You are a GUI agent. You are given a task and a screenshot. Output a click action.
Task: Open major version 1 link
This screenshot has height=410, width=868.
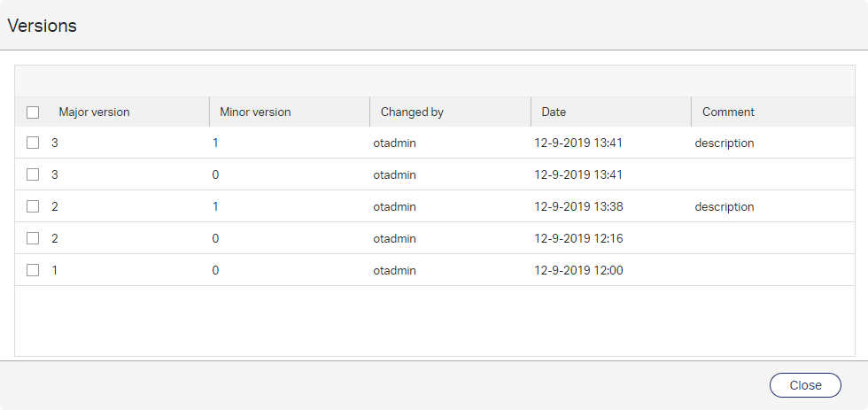point(55,270)
